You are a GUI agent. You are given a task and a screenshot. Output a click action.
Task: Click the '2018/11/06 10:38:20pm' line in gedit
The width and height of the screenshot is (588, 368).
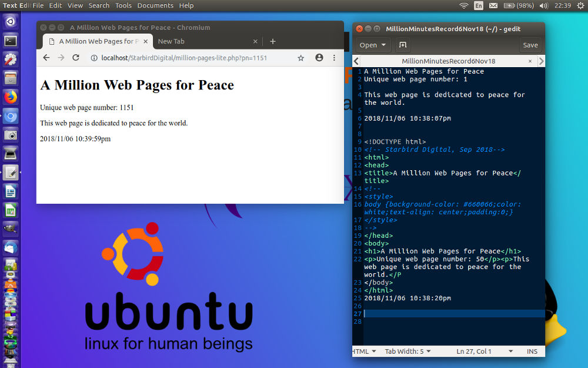(407, 298)
